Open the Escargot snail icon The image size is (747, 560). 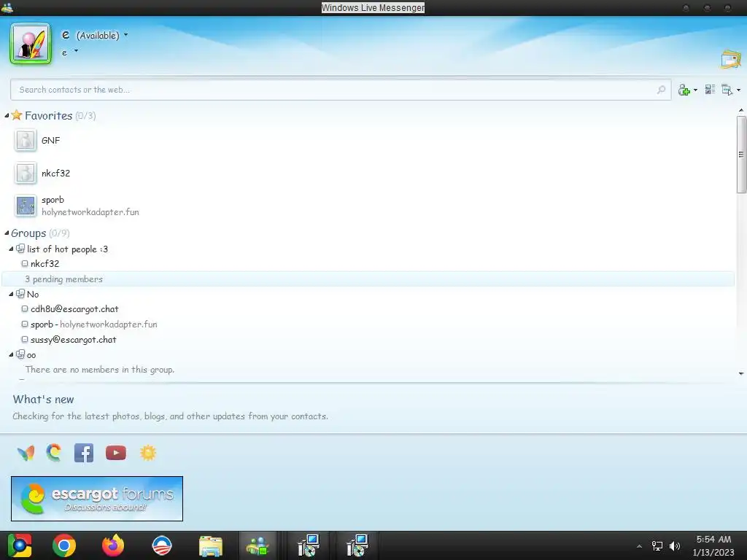coord(54,452)
